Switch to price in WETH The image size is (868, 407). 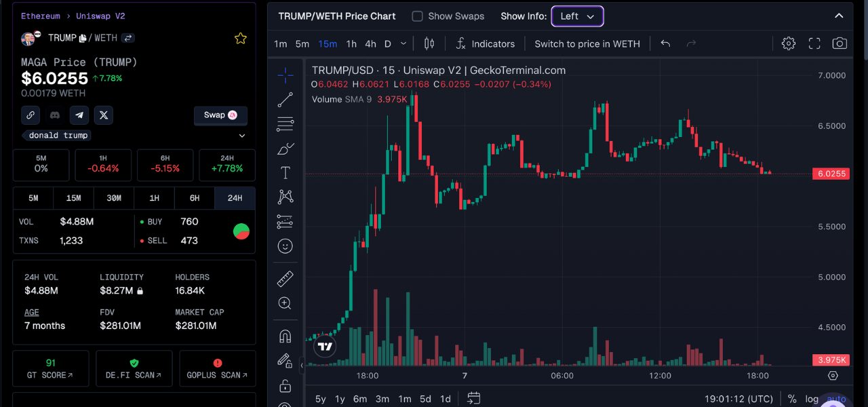pos(587,43)
